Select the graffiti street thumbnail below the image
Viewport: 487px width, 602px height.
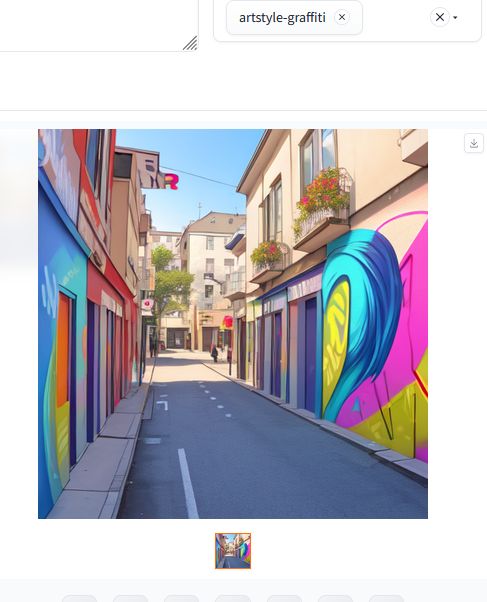pyautogui.click(x=233, y=551)
